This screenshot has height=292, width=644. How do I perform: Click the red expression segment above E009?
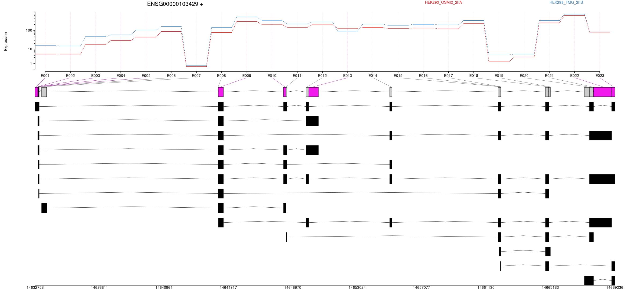coord(247,21)
